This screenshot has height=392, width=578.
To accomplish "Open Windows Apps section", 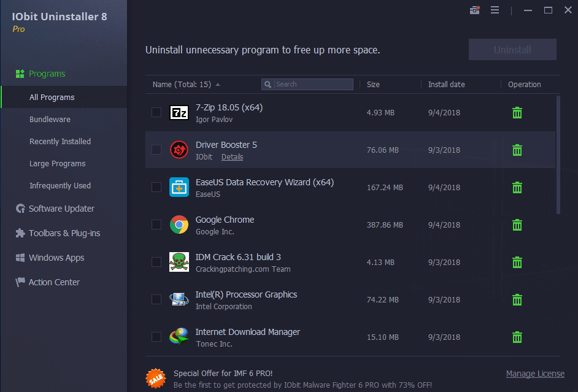I will pos(56,258).
